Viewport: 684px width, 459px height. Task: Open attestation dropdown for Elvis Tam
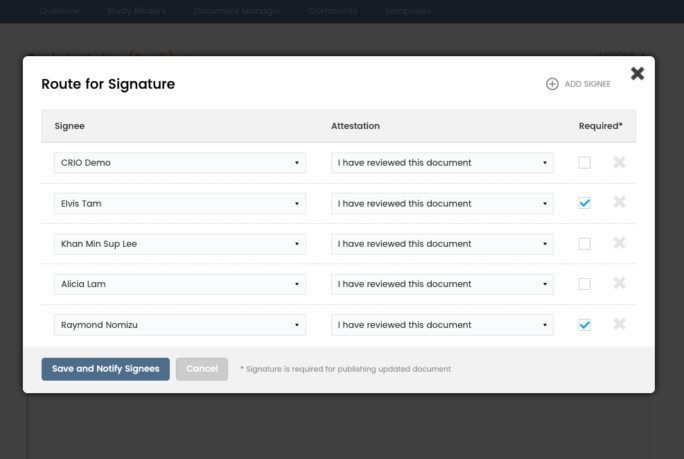tap(442, 204)
